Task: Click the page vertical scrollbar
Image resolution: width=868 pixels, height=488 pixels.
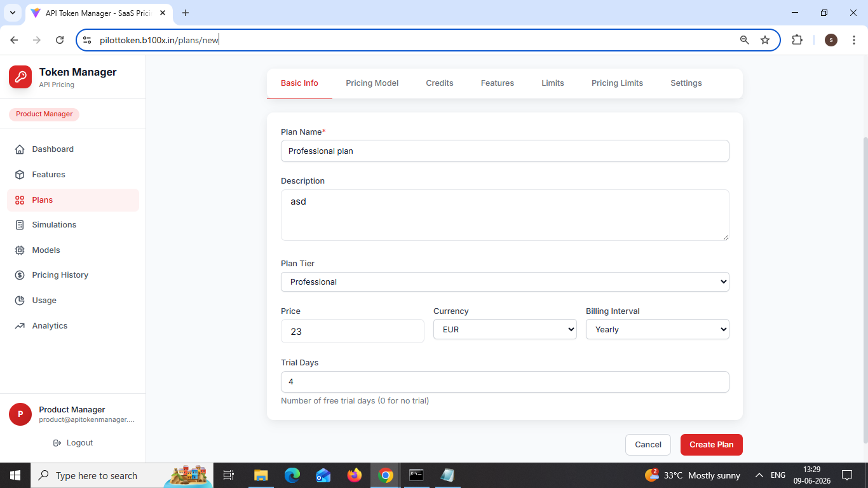Action: click(x=864, y=289)
